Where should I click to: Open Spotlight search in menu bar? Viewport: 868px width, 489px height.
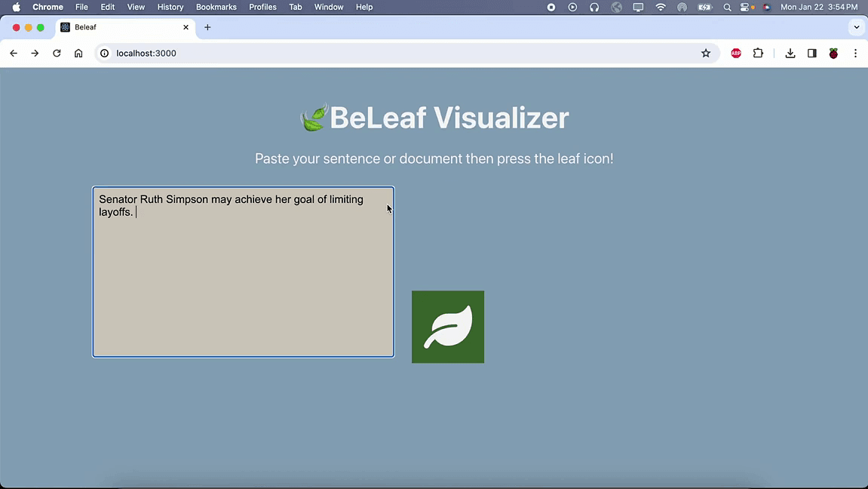tap(727, 7)
